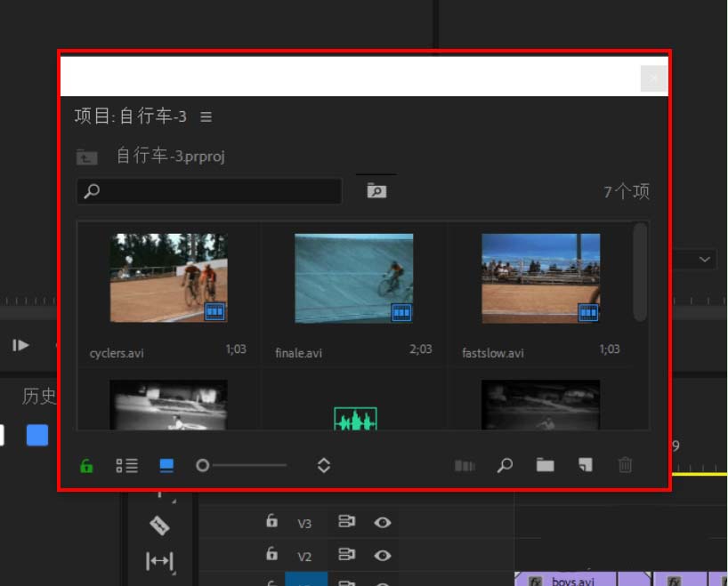Go up one level from 自行车-3.prproj folder
728x586 pixels.
tap(86, 157)
